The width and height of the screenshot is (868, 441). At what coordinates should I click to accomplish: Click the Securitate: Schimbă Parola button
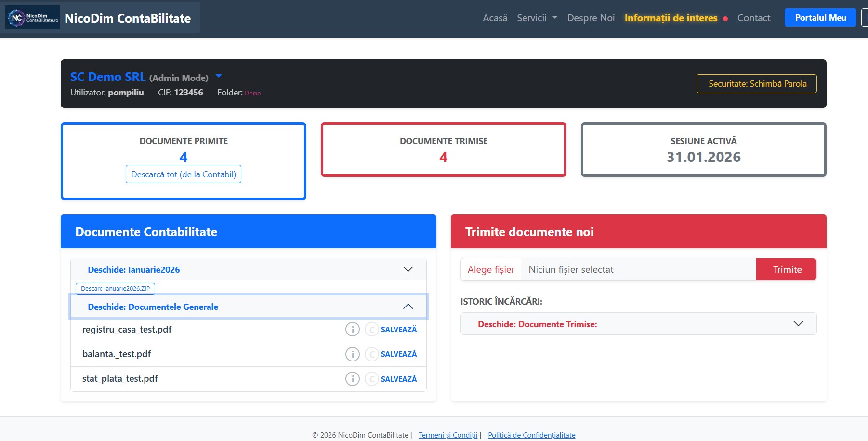click(x=756, y=84)
